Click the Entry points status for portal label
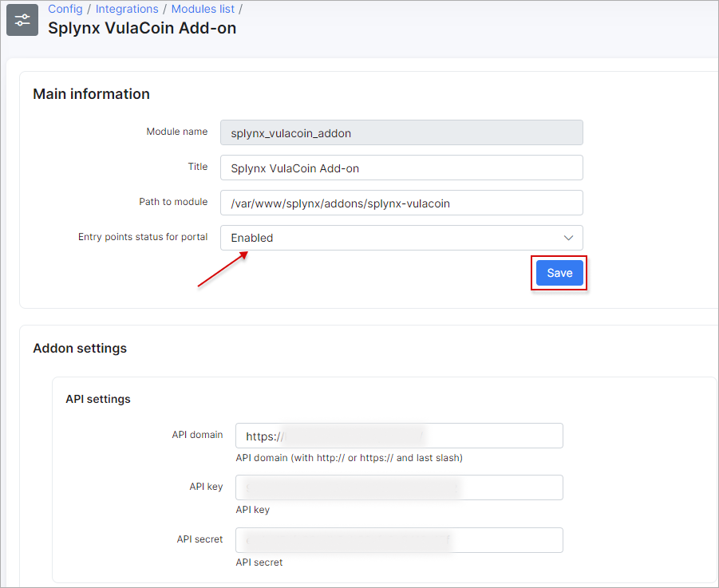This screenshot has width=719, height=588. coord(143,237)
